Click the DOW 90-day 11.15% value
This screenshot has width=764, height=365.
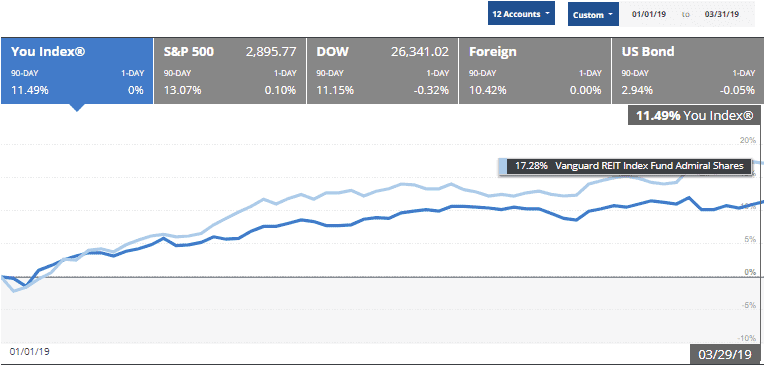click(335, 90)
